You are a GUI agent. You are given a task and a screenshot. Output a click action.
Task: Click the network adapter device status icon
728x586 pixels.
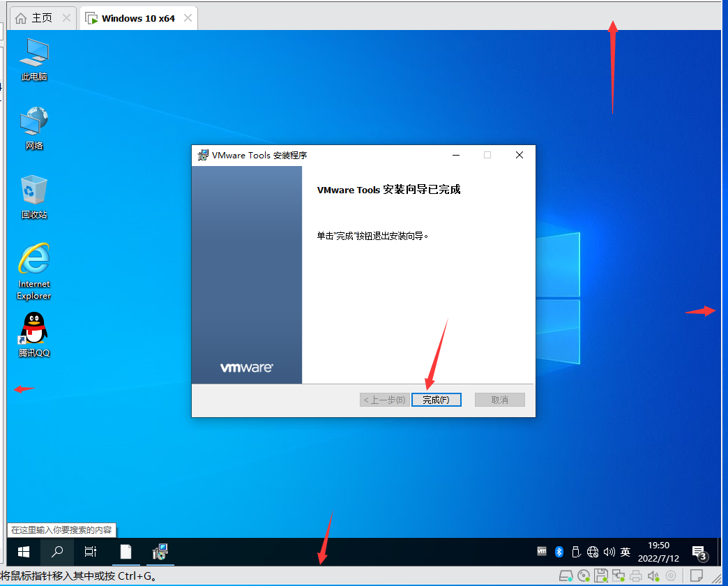pos(619,576)
